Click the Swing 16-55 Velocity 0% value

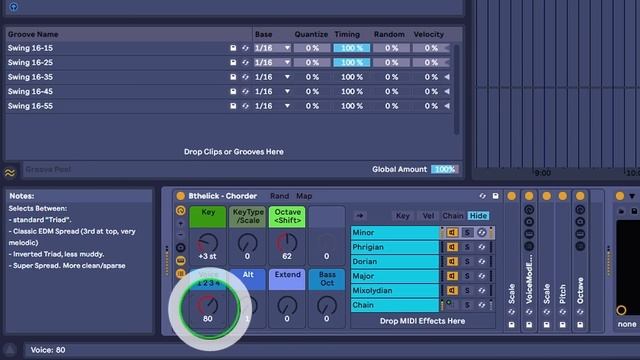431,106
